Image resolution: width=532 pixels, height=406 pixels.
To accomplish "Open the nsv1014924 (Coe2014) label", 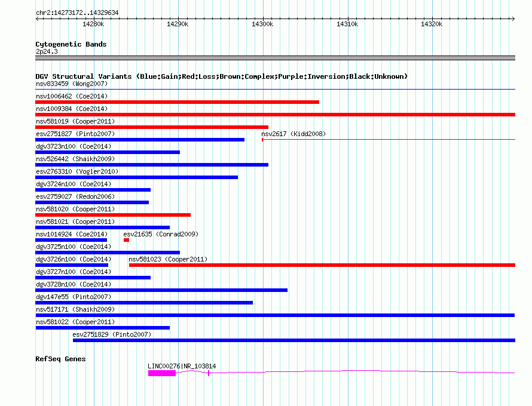I will coord(72,234).
